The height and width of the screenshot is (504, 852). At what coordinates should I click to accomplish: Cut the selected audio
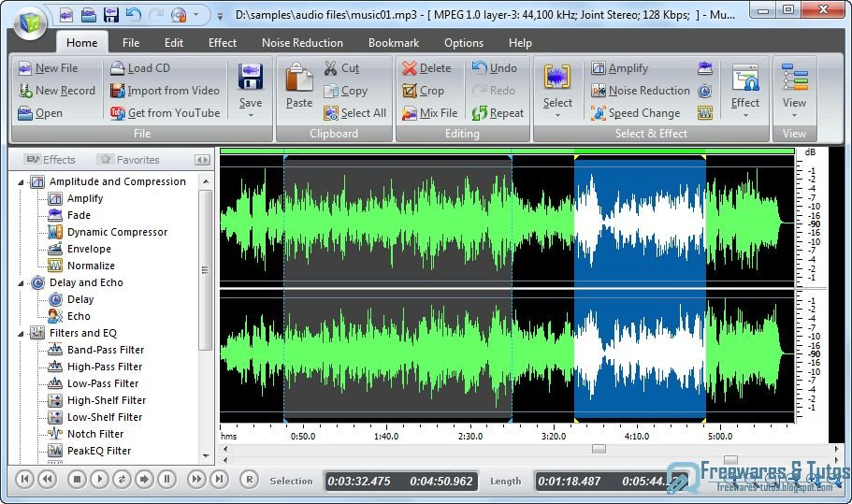(341, 68)
